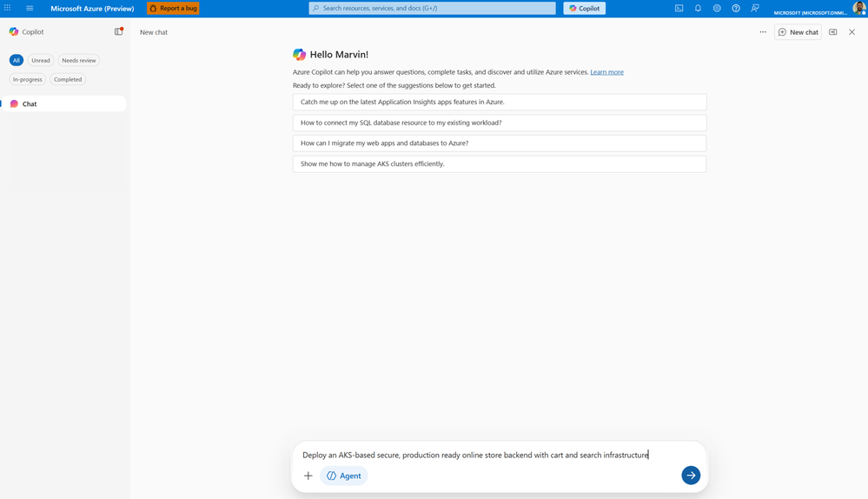
Task: Close the Copilot pane
Action: point(852,32)
